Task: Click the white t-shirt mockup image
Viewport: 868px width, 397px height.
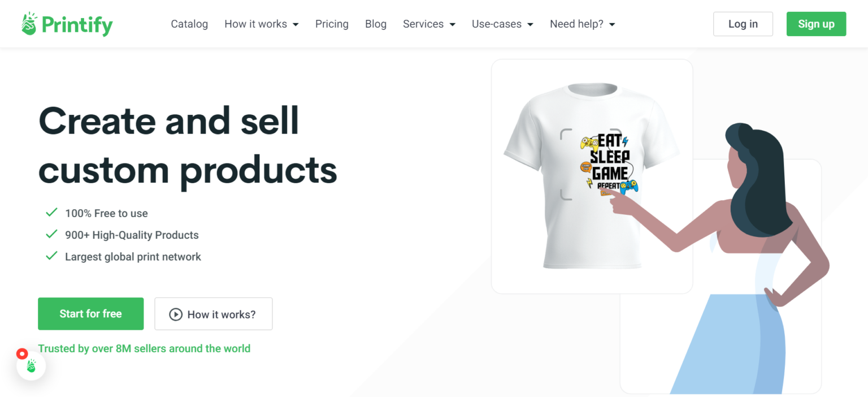Action: click(592, 175)
